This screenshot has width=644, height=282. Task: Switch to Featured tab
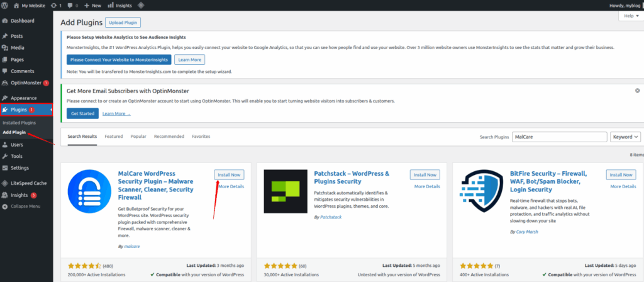(x=114, y=137)
